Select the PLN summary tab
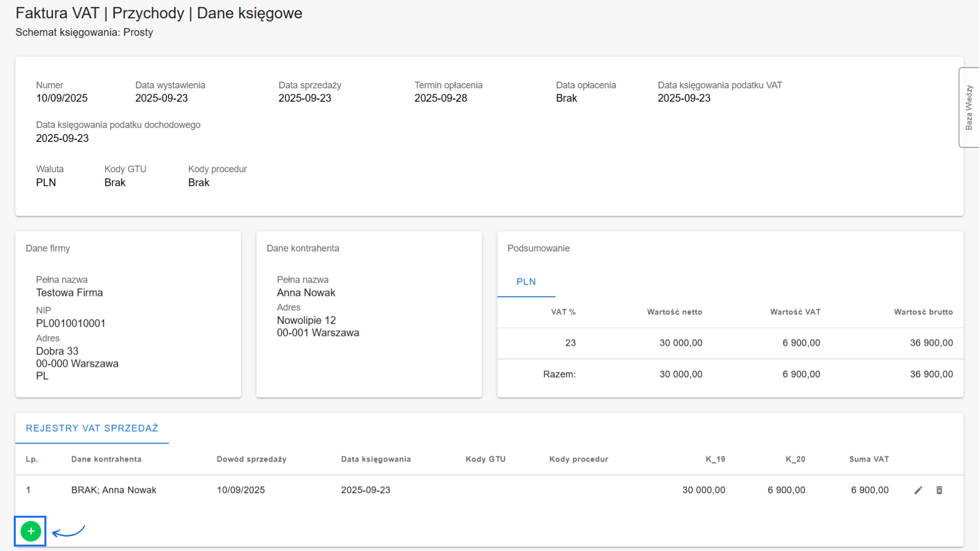Image resolution: width=980 pixels, height=551 pixels. pyautogui.click(x=526, y=282)
